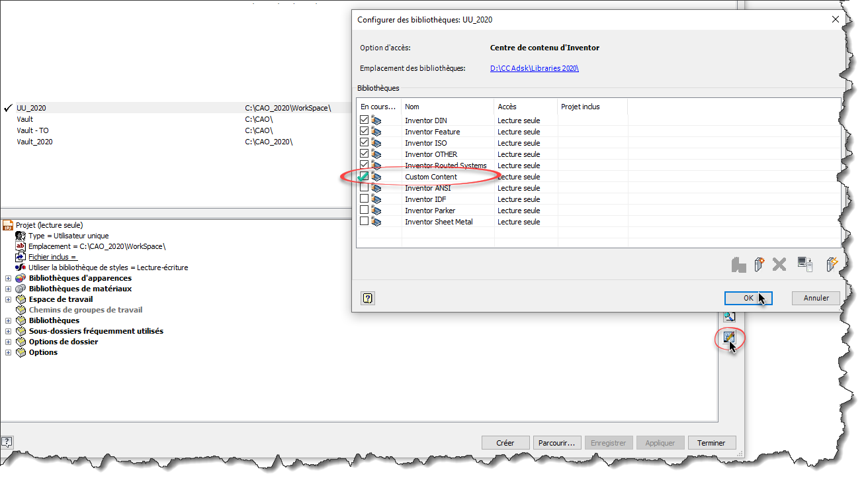This screenshot has width=868, height=482.
Task: Enable the Inventor Sheet Metal library
Action: click(364, 222)
